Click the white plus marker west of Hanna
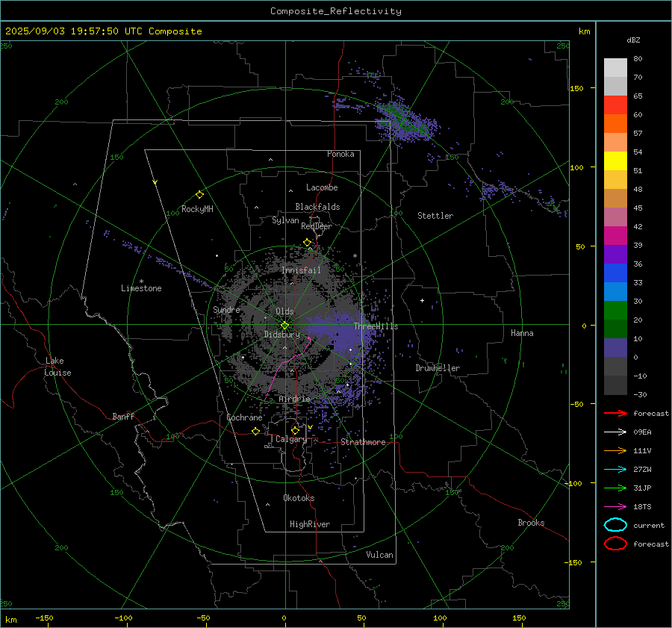Viewport: 672px width, 628px height. pyautogui.click(x=422, y=300)
